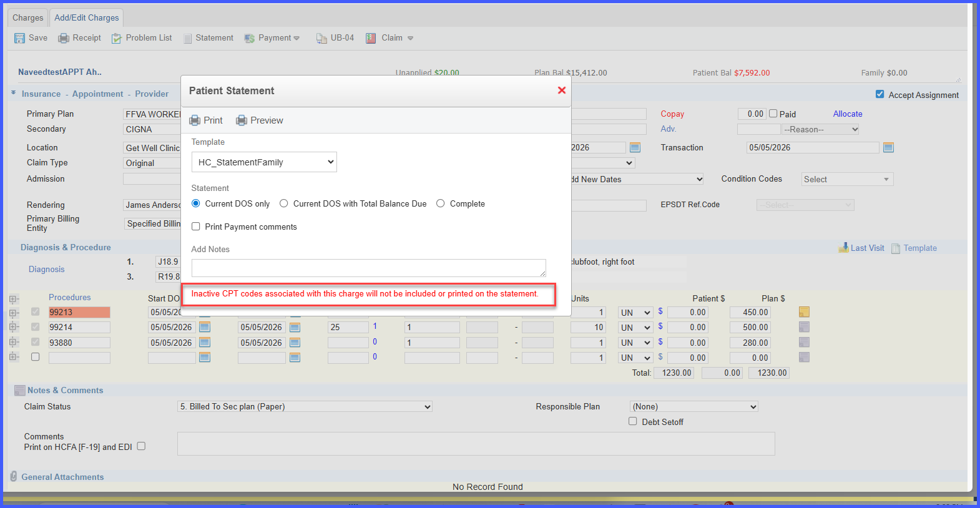Expand the Claim Status dropdown
Image resolution: width=980 pixels, height=508 pixels.
(x=305, y=406)
